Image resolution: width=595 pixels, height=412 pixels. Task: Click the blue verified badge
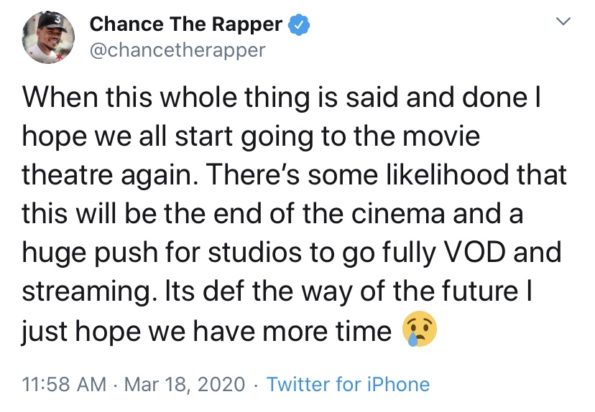coord(299,25)
